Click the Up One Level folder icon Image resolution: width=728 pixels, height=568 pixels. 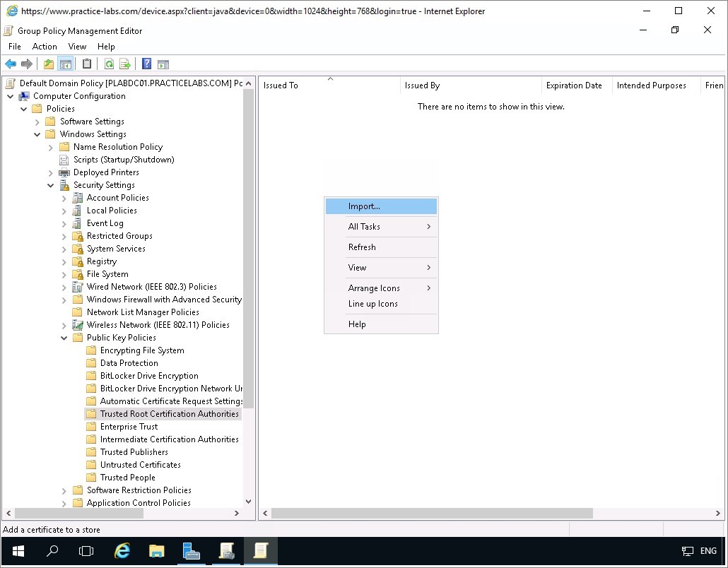(x=48, y=64)
